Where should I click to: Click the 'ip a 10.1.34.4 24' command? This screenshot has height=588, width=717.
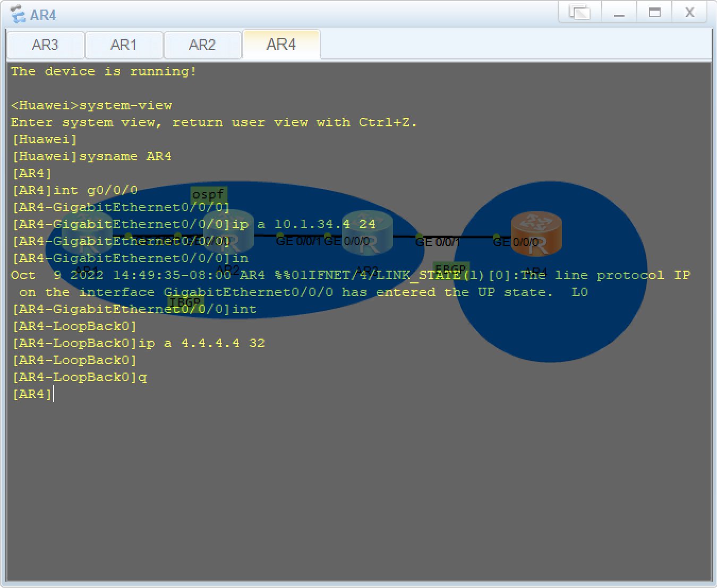point(304,224)
